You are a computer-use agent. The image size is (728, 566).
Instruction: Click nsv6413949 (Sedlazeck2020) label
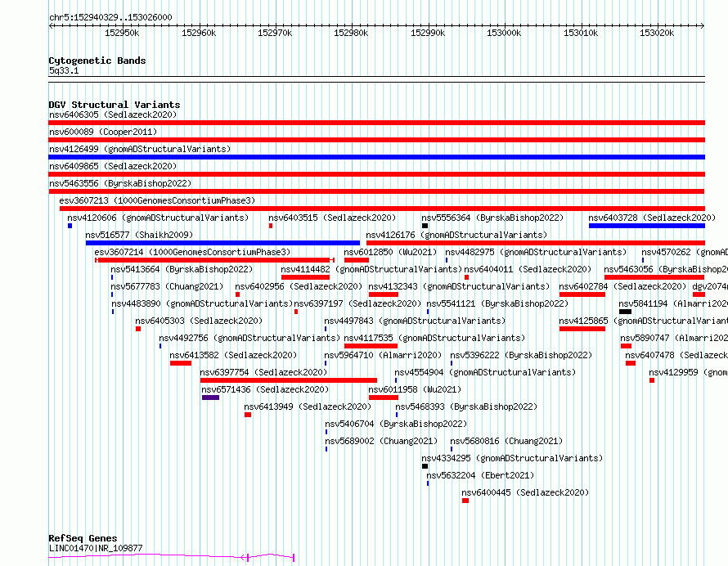point(308,407)
